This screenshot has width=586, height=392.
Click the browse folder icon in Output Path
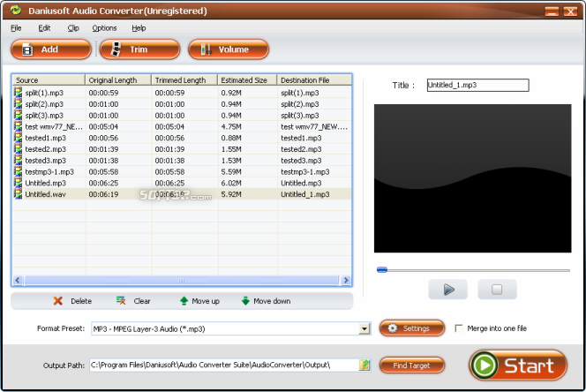[364, 365]
